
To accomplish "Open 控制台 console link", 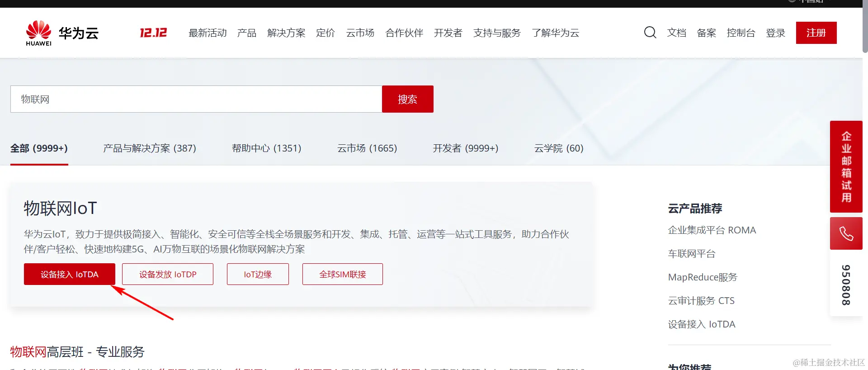I will 741,33.
